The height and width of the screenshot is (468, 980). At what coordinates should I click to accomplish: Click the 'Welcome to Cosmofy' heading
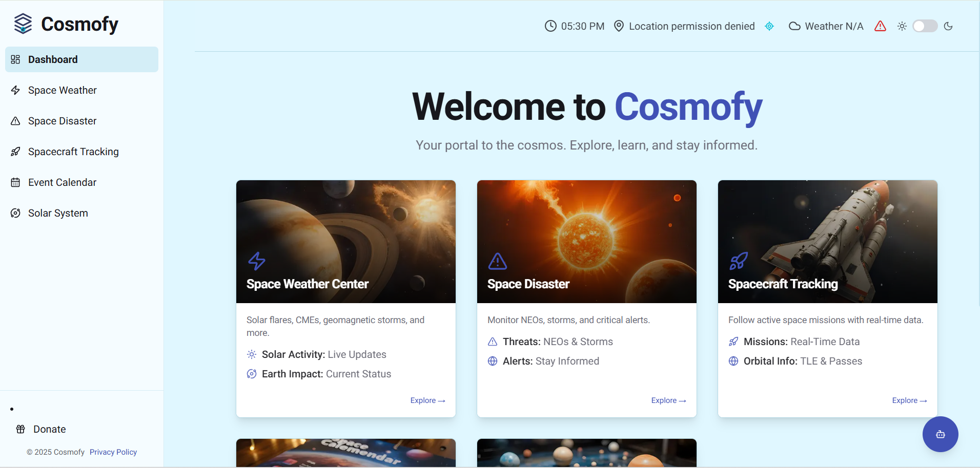tap(587, 107)
